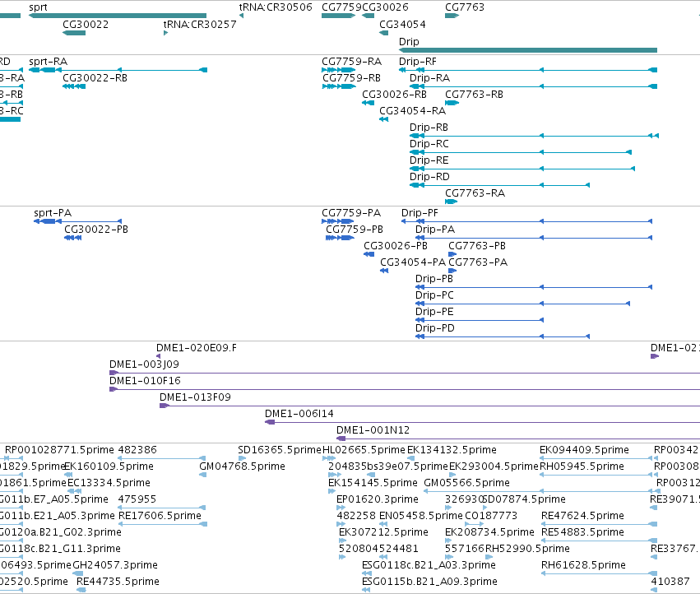Click the EK160109.5prime EST label
This screenshot has height=594, width=700.
tap(109, 466)
